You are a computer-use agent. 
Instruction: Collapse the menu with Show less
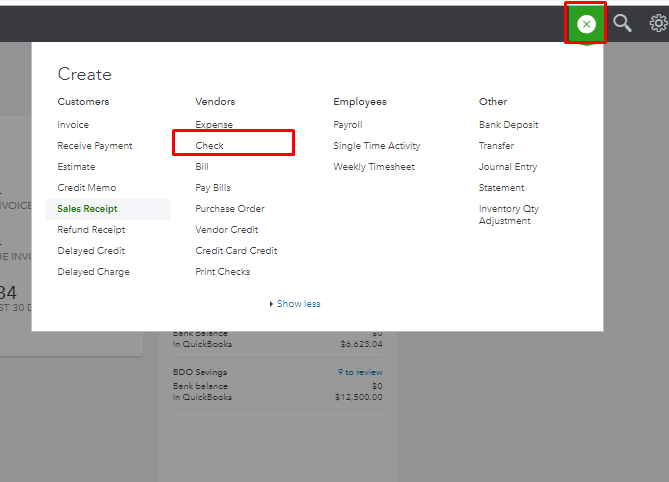click(x=298, y=304)
